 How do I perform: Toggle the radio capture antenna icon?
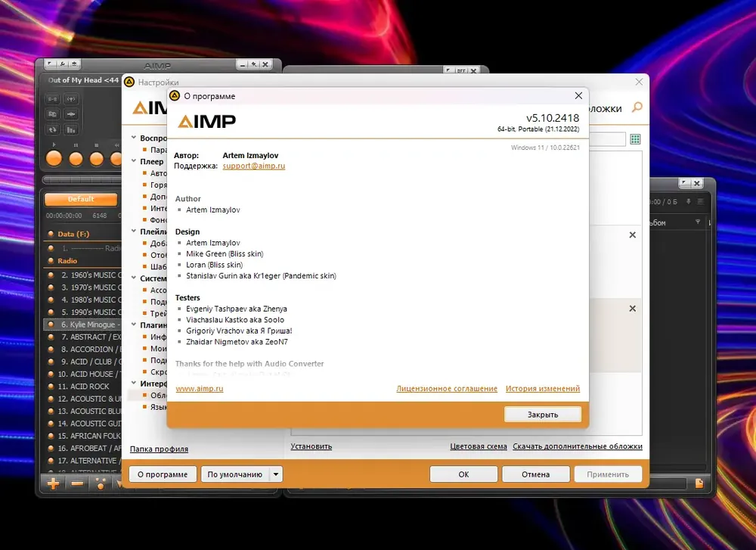71,99
